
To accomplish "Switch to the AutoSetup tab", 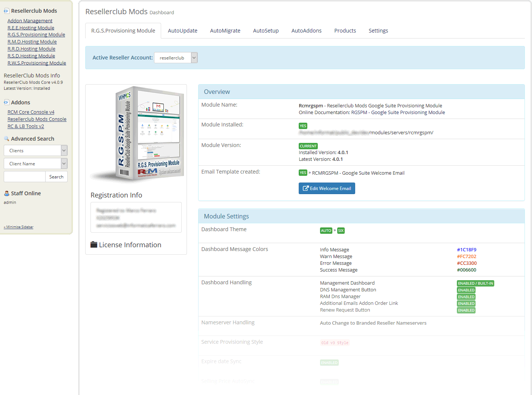I will 266,31.
